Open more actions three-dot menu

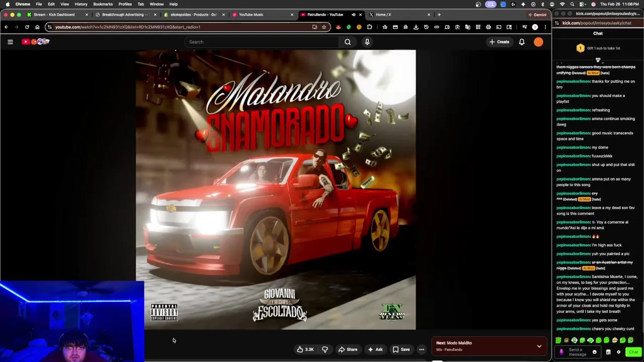(x=422, y=349)
